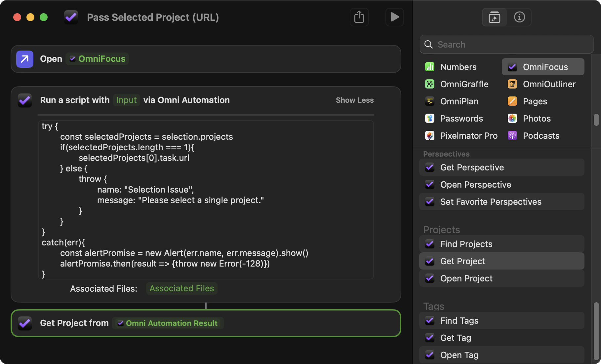Select the Photos app icon
The width and height of the screenshot is (601, 364).
pos(512,119)
